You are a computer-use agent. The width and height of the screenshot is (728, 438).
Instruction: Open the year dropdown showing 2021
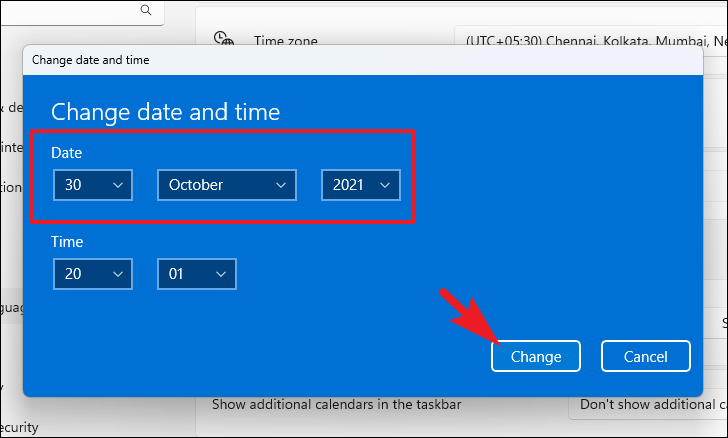pos(361,185)
